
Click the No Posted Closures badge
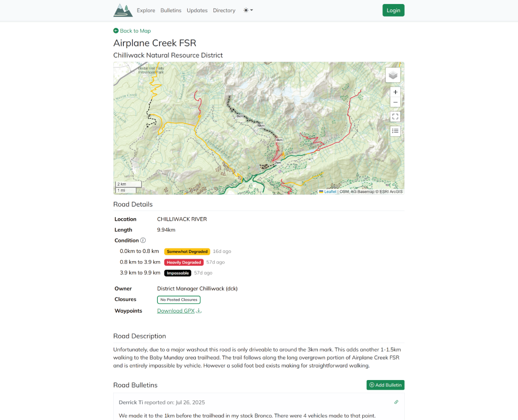pyautogui.click(x=179, y=300)
